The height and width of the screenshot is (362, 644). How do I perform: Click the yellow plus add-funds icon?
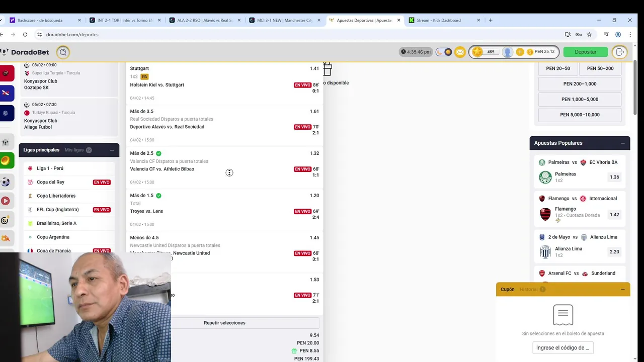tap(520, 52)
